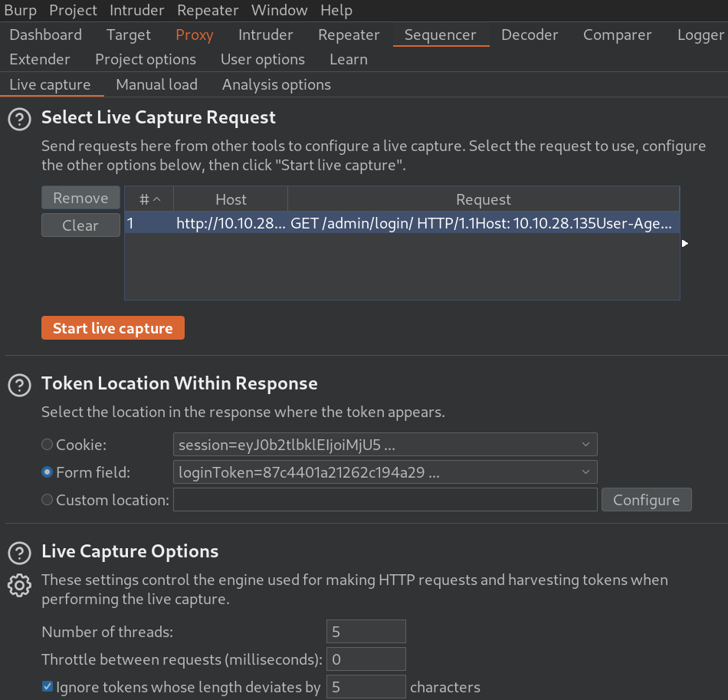Focus the Custom location text field
Viewport: 728px width, 700px height.
[x=385, y=500]
